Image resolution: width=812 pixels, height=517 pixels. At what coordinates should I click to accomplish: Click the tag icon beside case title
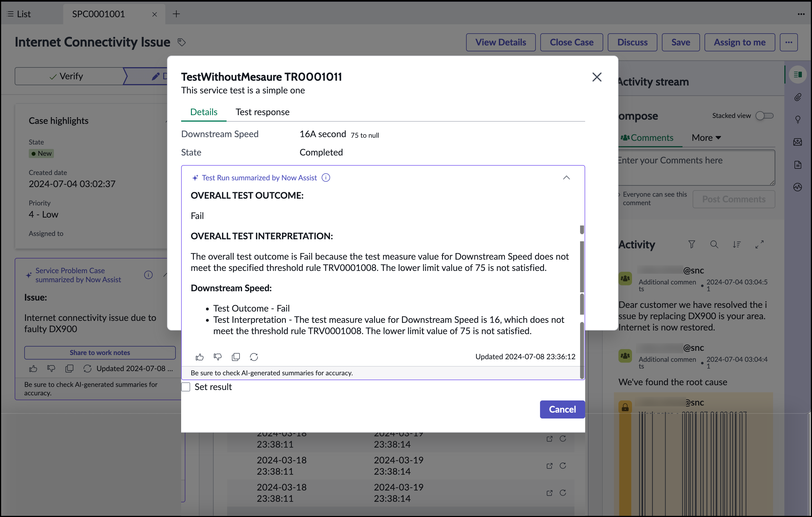182,42
